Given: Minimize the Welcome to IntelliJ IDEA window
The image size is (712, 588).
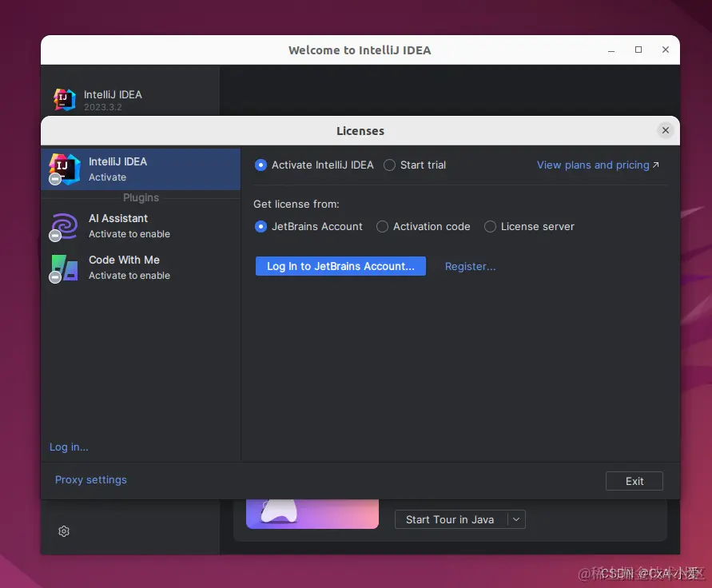Looking at the screenshot, I should 611,50.
